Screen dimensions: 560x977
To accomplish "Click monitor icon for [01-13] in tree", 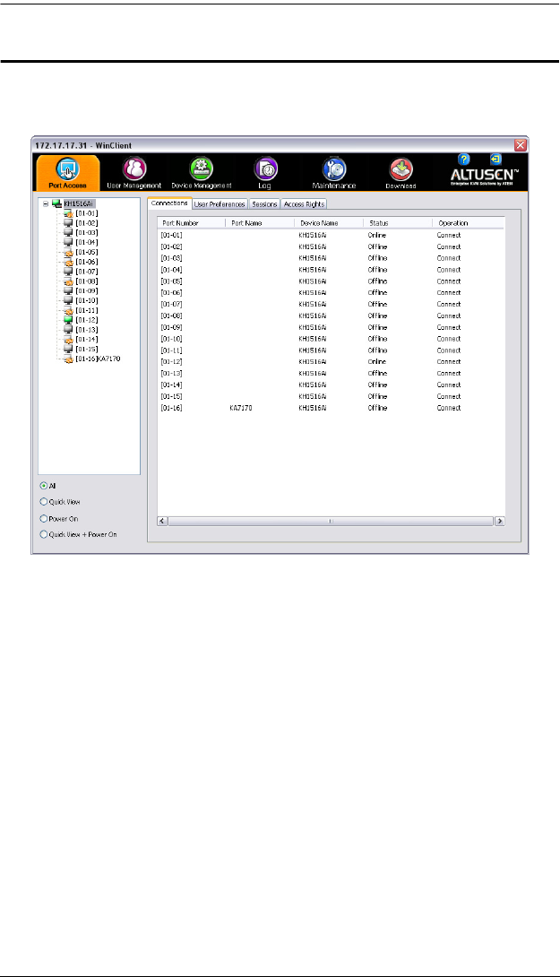I will (x=68, y=330).
